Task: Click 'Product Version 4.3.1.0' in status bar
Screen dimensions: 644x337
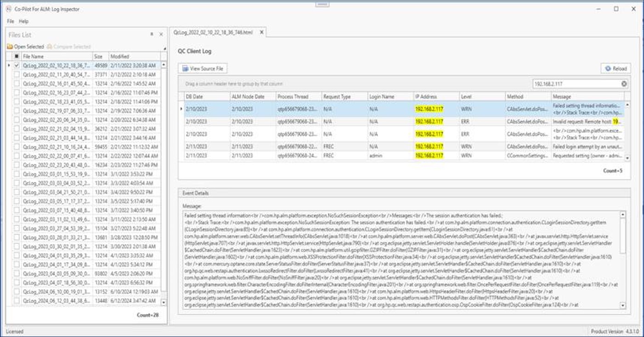Action: click(x=616, y=331)
